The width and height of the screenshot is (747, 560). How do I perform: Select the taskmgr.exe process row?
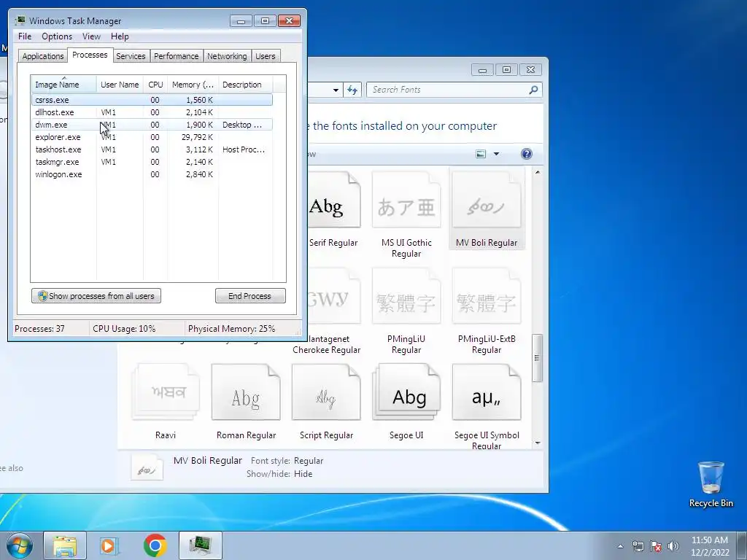click(152, 162)
